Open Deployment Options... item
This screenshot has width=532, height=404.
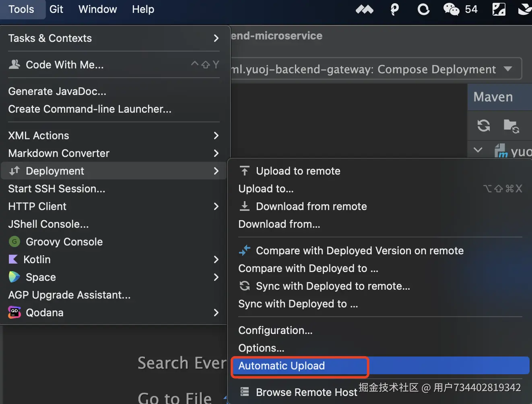point(380,348)
